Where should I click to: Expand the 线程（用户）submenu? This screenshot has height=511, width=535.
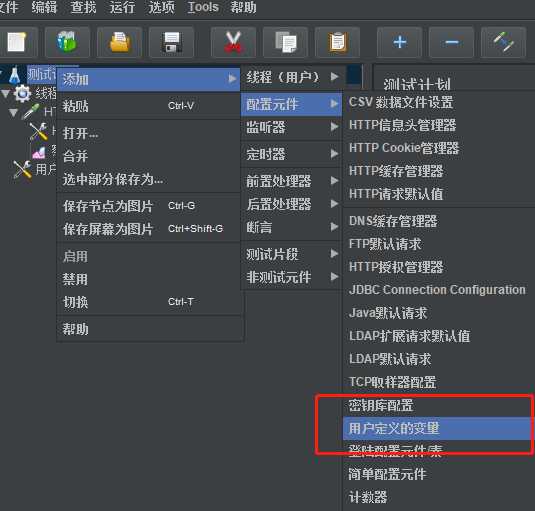click(291, 77)
